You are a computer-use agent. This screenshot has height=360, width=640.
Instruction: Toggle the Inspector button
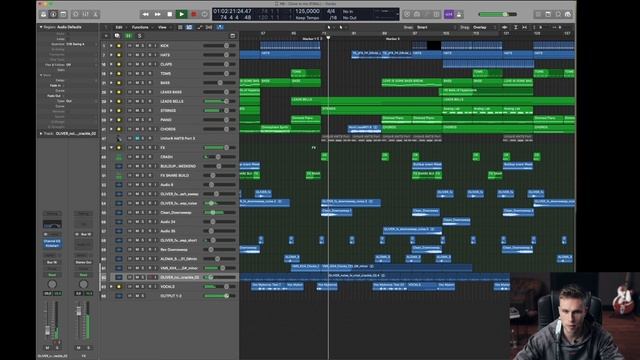(x=53, y=14)
